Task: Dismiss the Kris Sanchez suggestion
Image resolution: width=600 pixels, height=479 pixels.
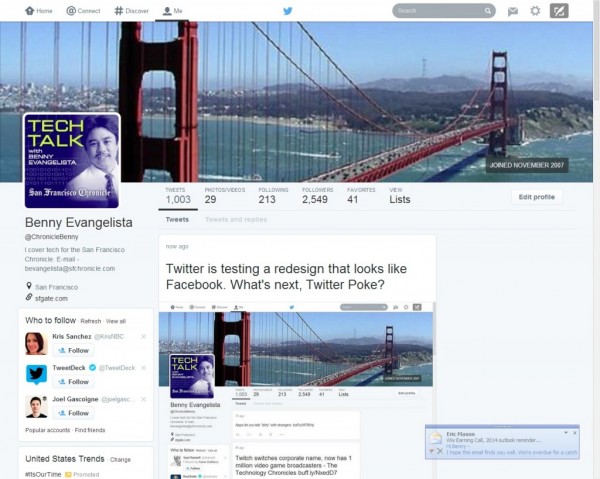Action: pos(143,337)
